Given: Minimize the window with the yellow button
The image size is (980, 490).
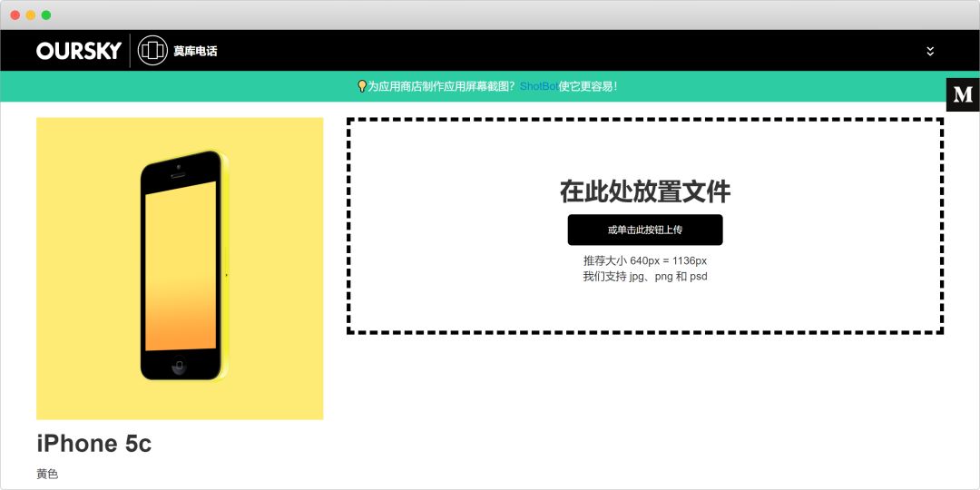Looking at the screenshot, I should click(30, 15).
